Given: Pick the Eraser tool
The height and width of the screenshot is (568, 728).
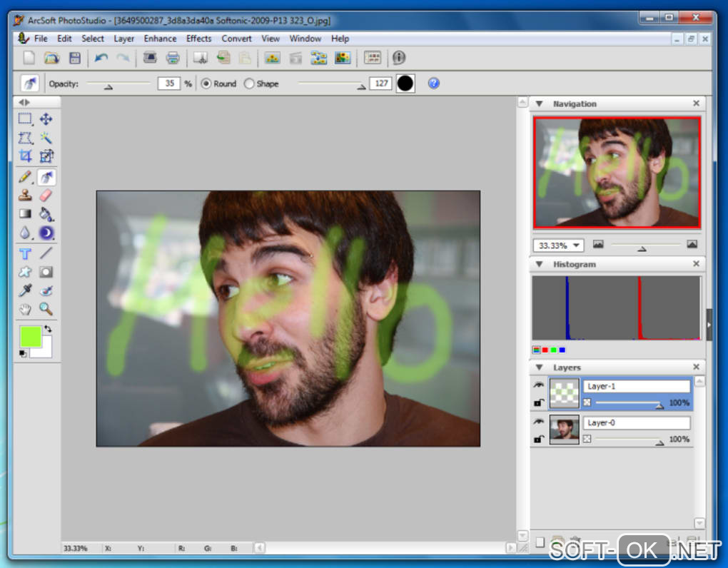Looking at the screenshot, I should click(46, 195).
